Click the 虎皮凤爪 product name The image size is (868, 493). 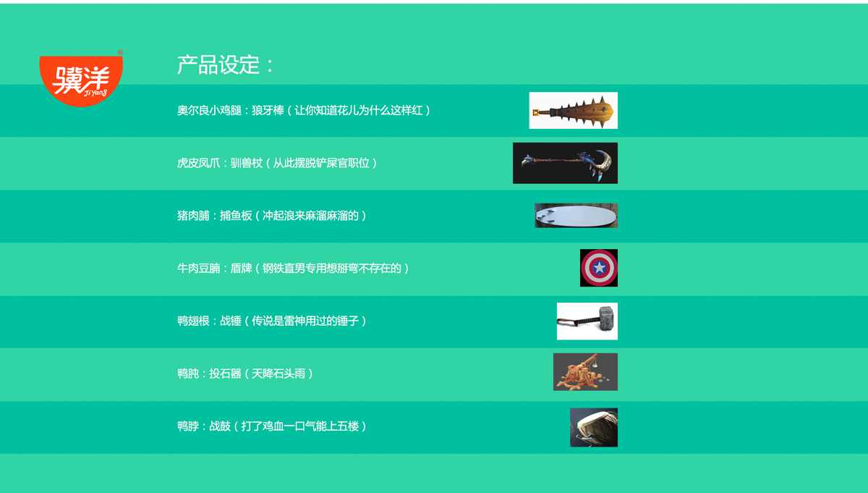(x=197, y=164)
